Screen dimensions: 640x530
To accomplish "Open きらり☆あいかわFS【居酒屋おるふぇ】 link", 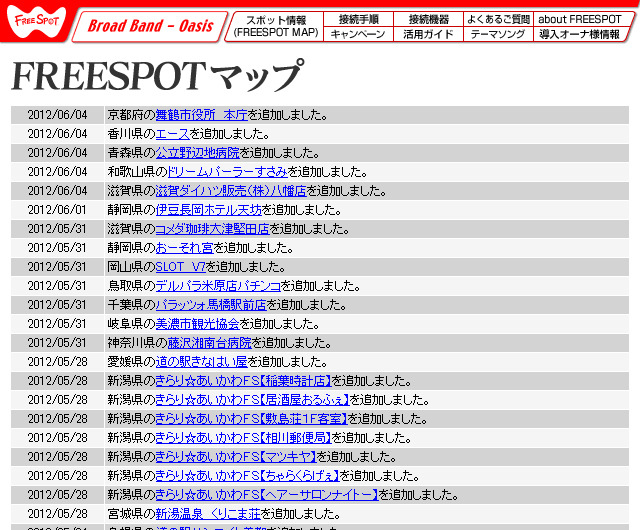I will [253, 400].
